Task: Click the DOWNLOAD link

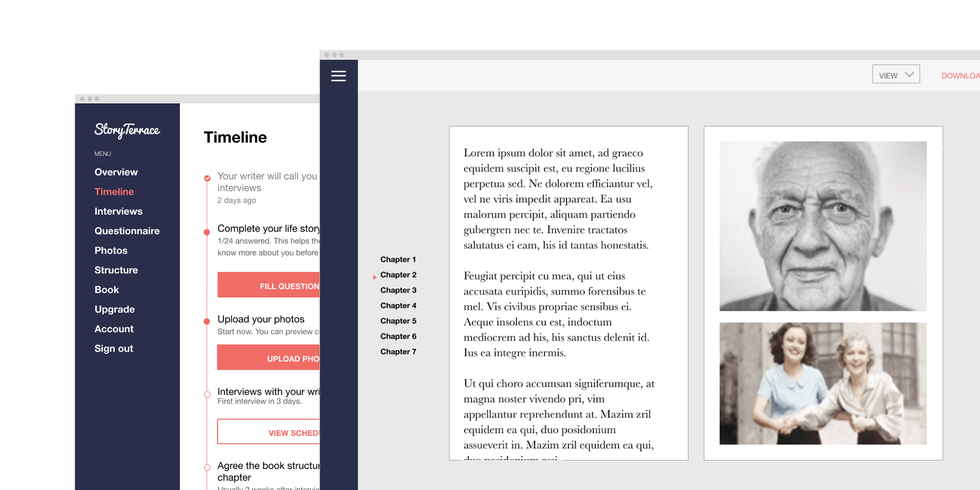Action: pos(960,76)
